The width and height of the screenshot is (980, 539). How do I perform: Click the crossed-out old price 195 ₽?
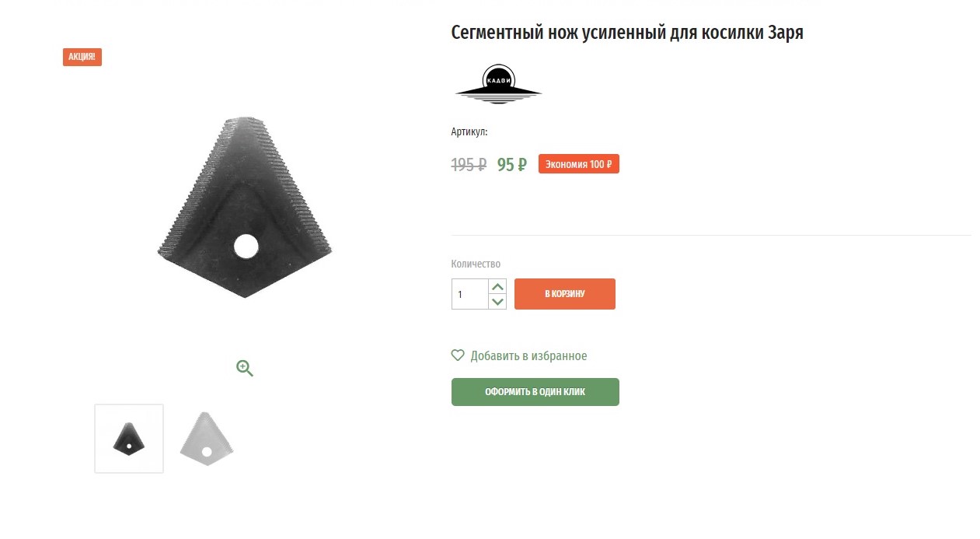(469, 165)
